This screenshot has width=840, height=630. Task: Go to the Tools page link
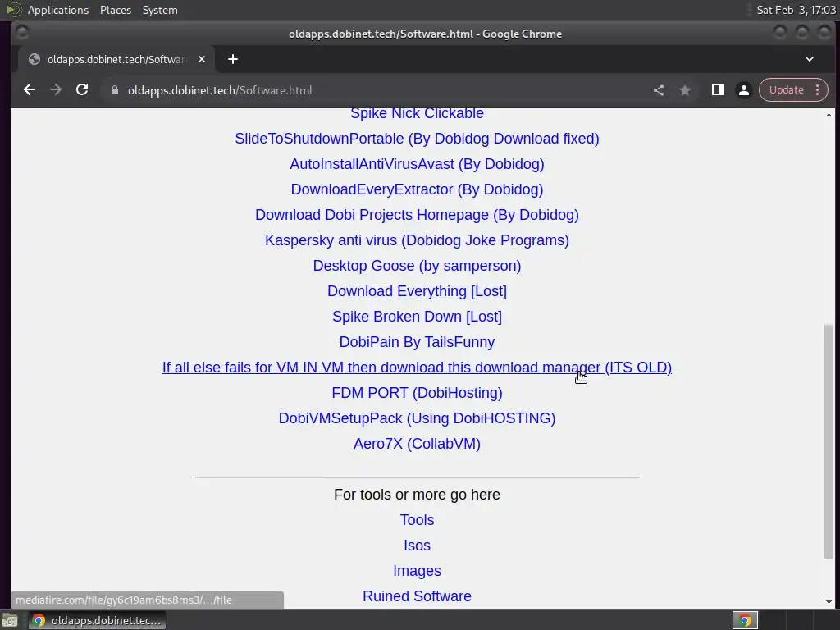pyautogui.click(x=417, y=520)
